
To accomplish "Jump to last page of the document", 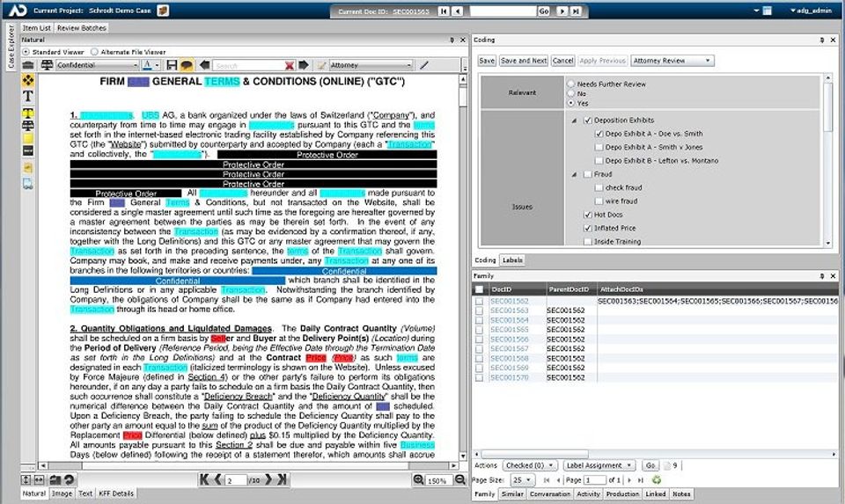I will click(282, 479).
